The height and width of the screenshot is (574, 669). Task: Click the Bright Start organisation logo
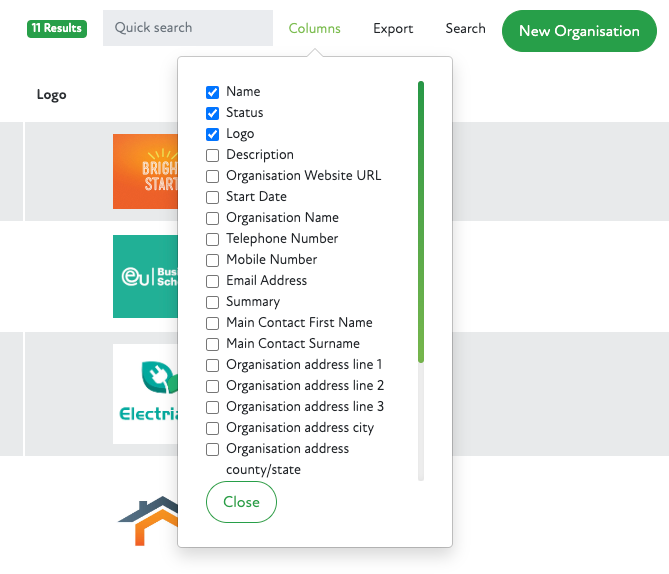[x=145, y=172]
